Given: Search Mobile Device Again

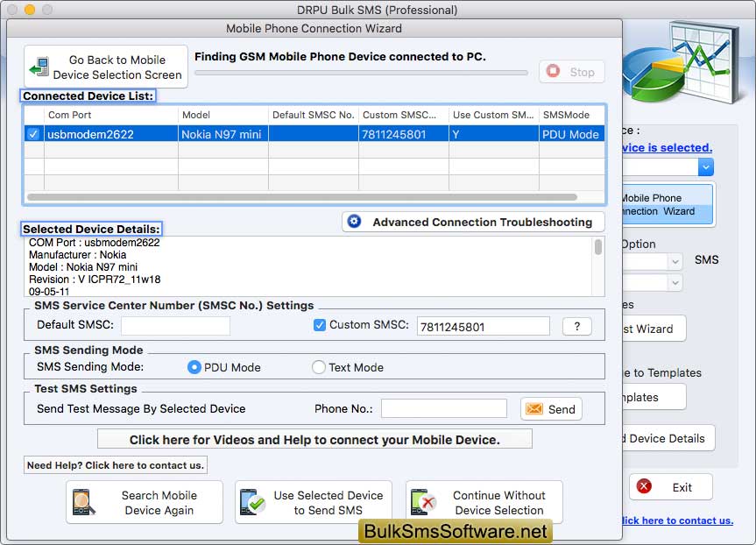Looking at the screenshot, I should click(145, 503).
